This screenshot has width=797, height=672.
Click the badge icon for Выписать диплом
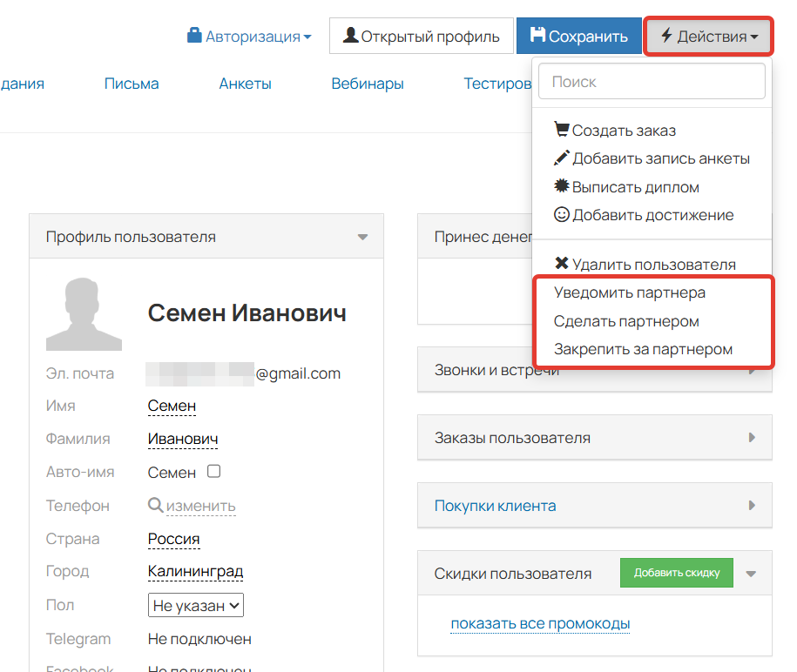(x=562, y=186)
